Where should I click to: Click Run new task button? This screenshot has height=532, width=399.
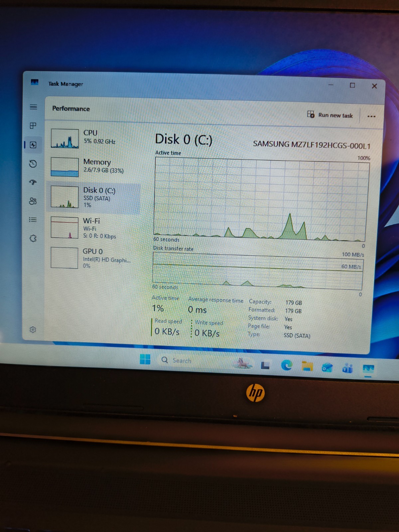pyautogui.click(x=330, y=115)
